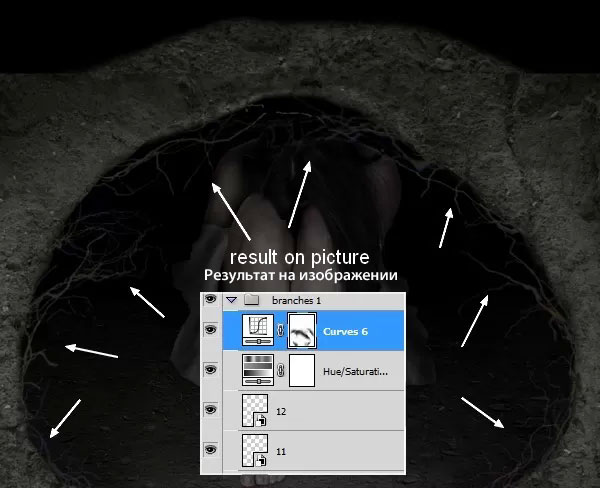Click the Curves 6 mask link icon

click(x=280, y=331)
